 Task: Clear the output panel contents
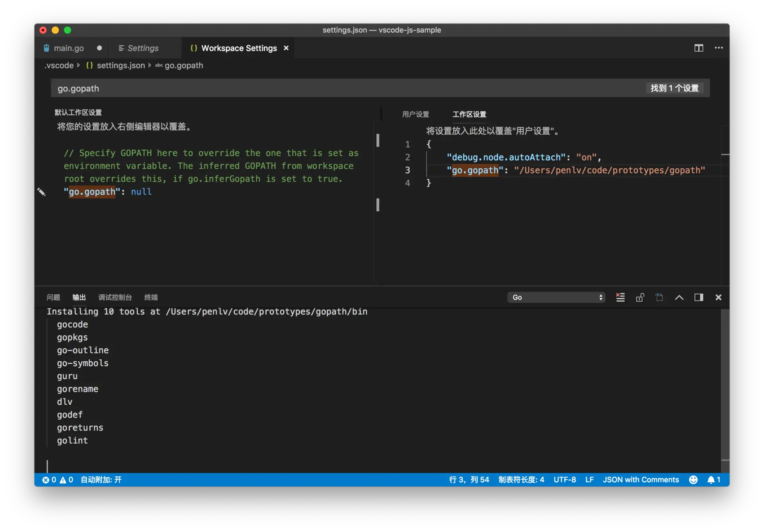620,297
